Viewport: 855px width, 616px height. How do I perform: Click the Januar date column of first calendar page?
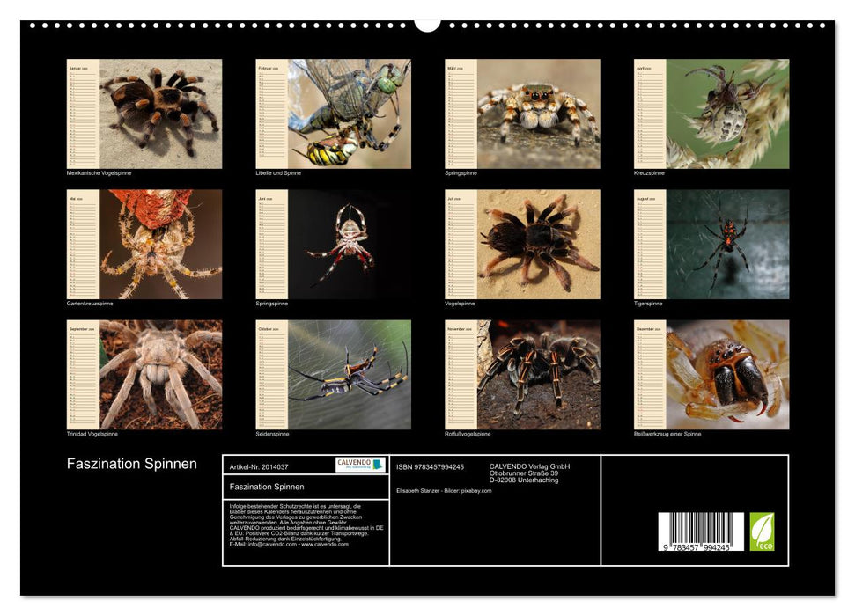tap(83, 114)
